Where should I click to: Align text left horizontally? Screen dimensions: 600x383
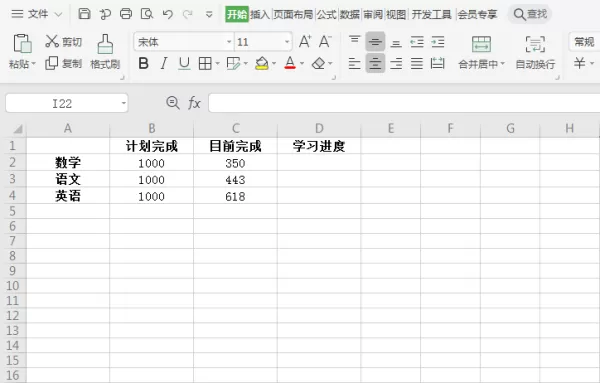[355, 64]
